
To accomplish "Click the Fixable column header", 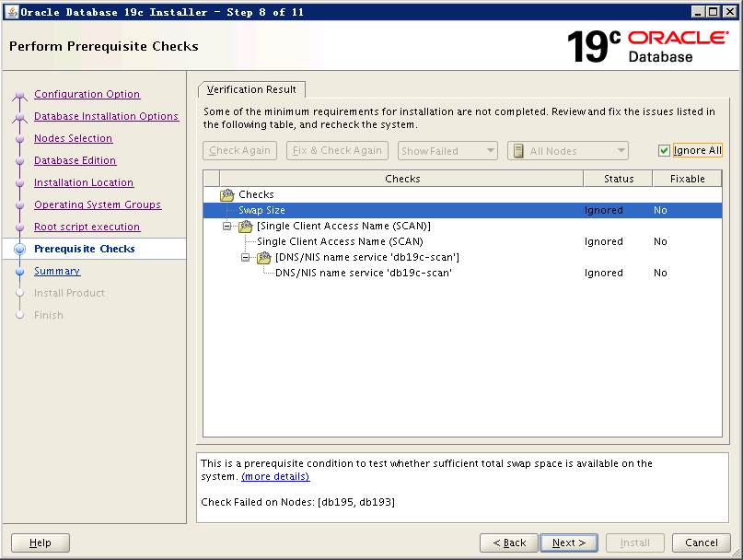I will 687,179.
